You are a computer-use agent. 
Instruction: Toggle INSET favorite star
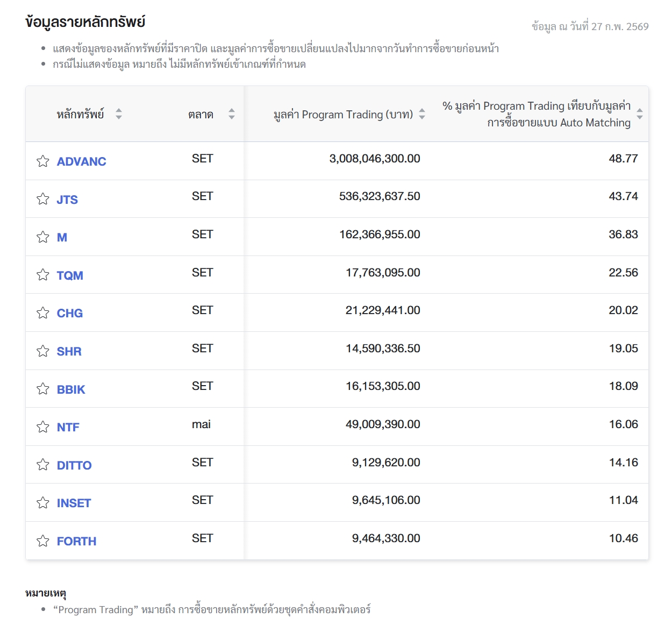43,503
